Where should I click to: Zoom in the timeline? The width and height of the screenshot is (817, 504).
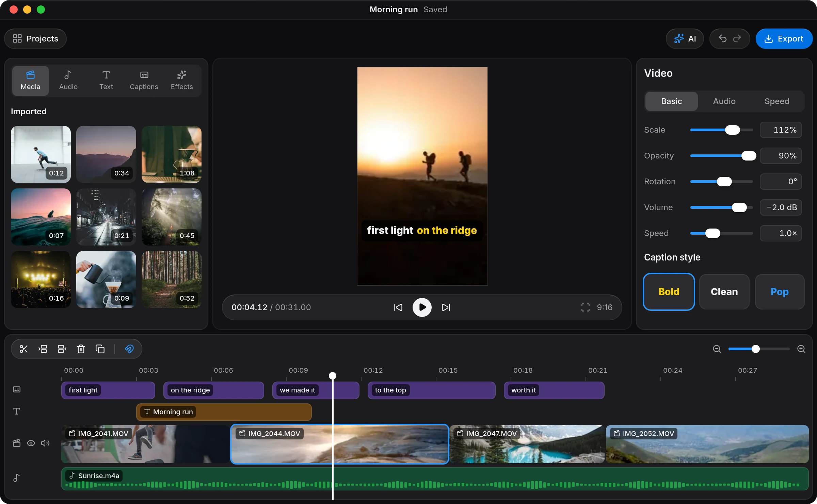[801, 349]
